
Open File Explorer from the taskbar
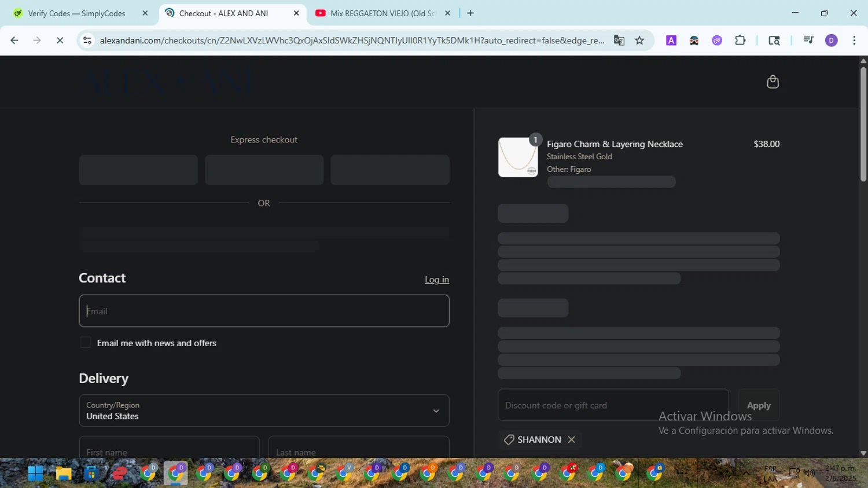(64, 474)
